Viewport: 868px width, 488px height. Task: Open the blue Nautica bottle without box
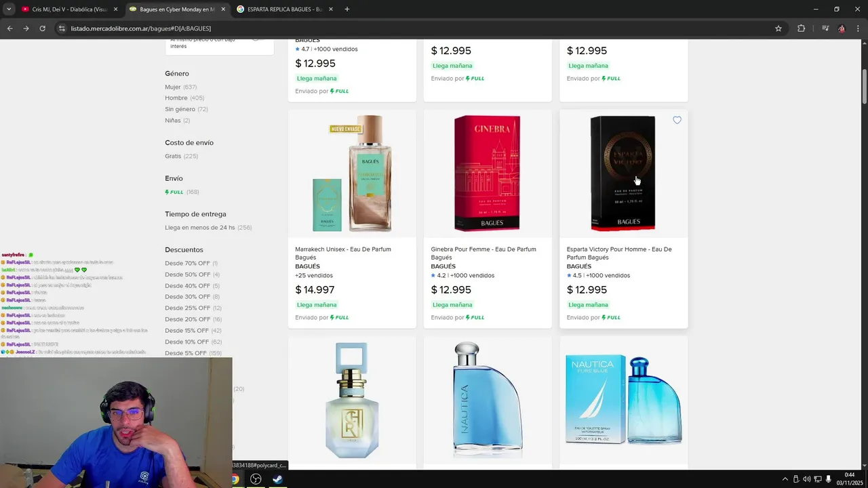488,400
